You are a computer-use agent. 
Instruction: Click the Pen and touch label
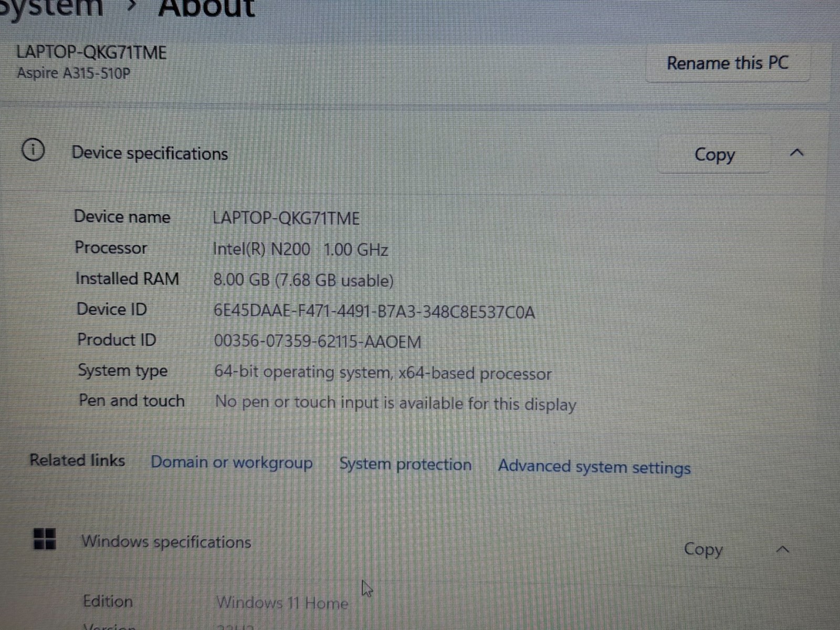point(132,401)
